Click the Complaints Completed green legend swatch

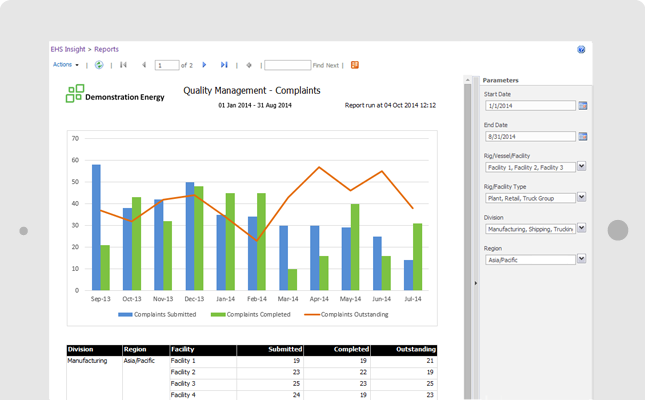coord(218,314)
